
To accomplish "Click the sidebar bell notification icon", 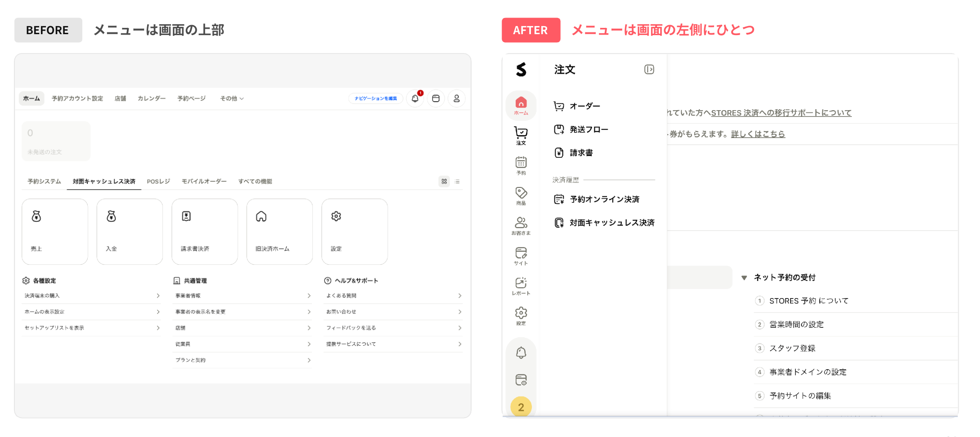I will pos(521,353).
